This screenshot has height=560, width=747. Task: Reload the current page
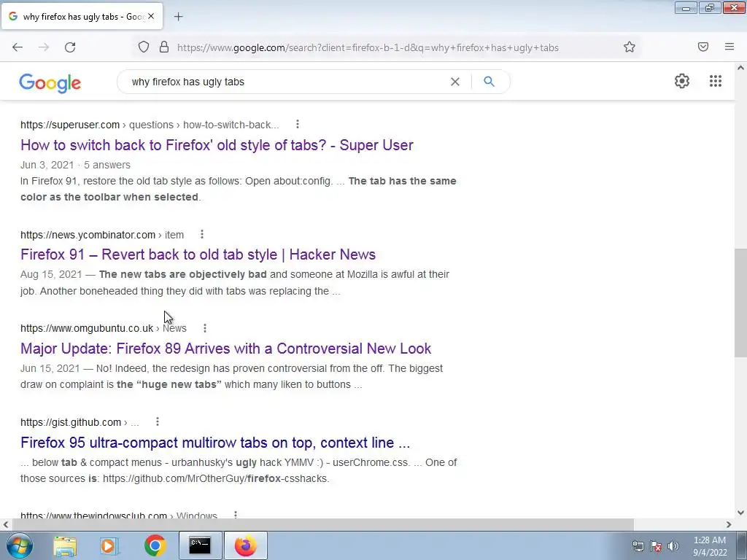pyautogui.click(x=70, y=47)
